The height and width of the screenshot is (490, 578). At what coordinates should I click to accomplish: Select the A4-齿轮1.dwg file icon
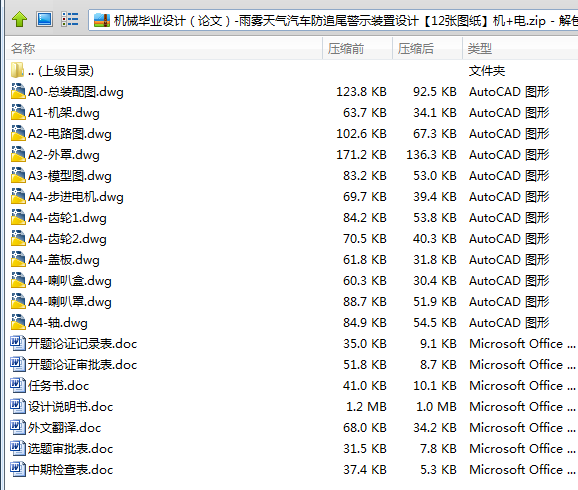18,217
